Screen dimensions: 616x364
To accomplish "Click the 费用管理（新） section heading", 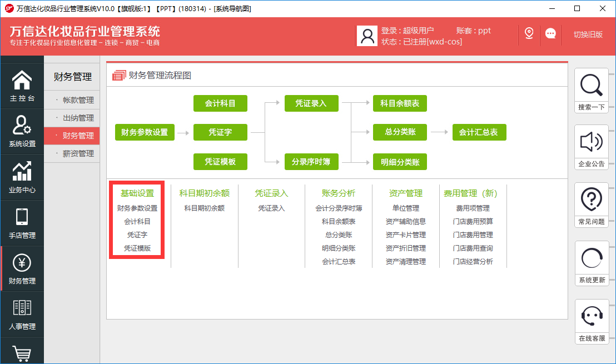I will pyautogui.click(x=470, y=193).
